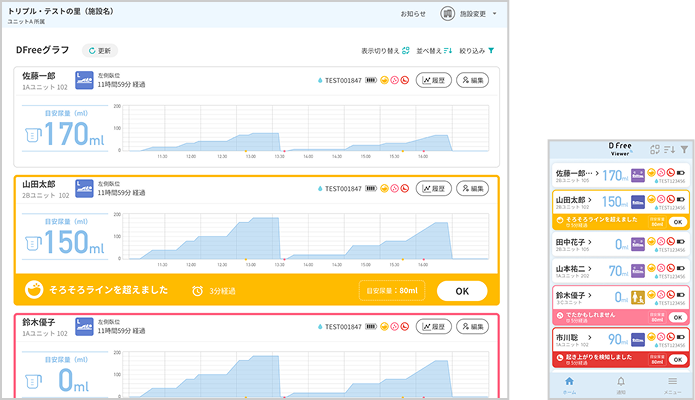
Task: Click 90ml value in phone 市川聡 row
Action: click(x=618, y=339)
